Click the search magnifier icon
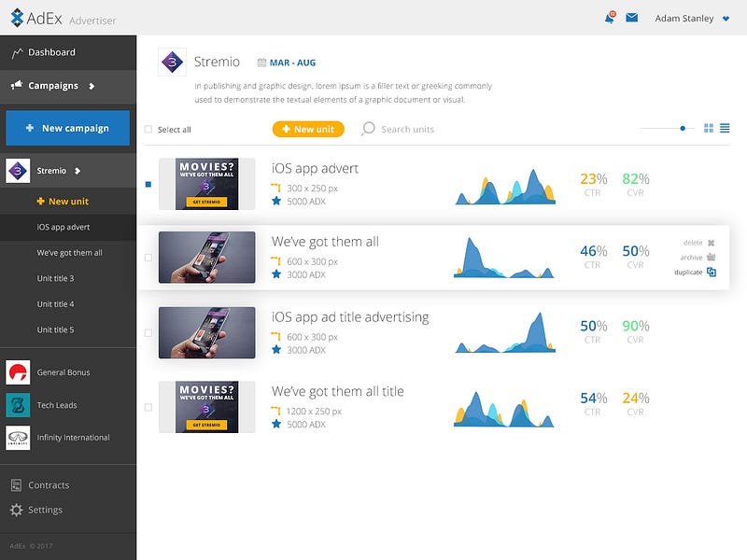This screenshot has height=560, width=747. pos(368,129)
